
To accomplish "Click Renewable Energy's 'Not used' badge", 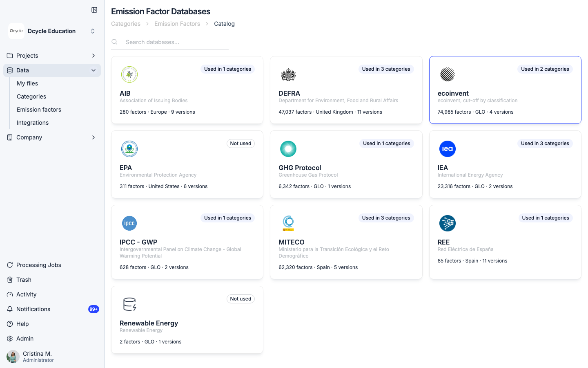I will pyautogui.click(x=241, y=299).
